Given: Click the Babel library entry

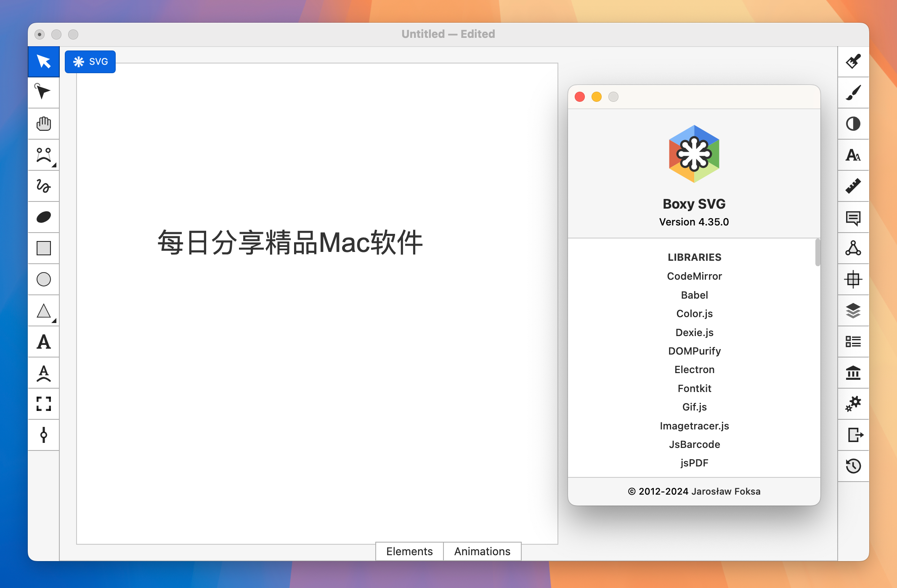Looking at the screenshot, I should pyautogui.click(x=694, y=295).
